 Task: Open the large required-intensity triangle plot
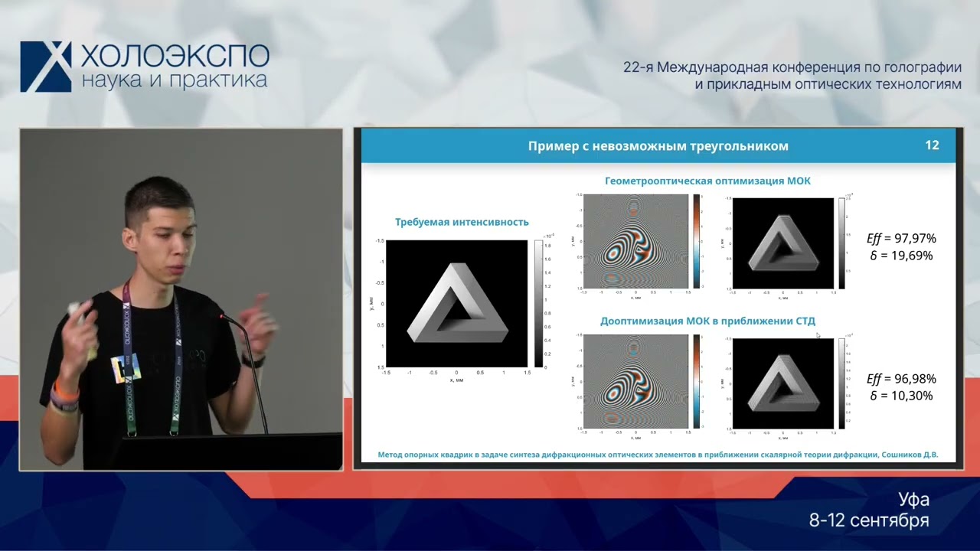456,304
